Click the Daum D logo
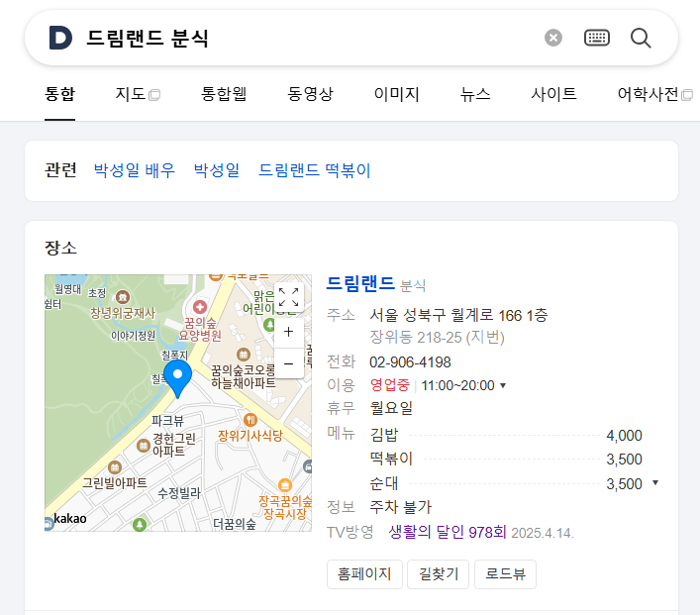 [x=60, y=38]
